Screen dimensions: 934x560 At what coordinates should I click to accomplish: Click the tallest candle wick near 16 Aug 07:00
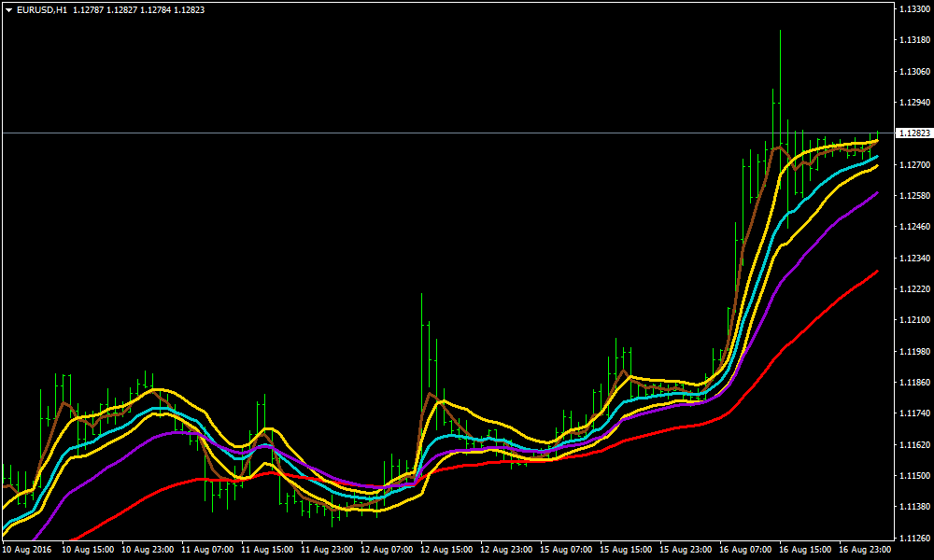[x=781, y=56]
